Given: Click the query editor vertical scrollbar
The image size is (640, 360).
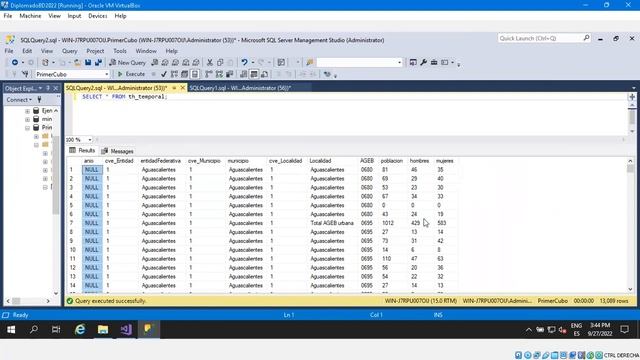Looking at the screenshot, I should pos(632,118).
